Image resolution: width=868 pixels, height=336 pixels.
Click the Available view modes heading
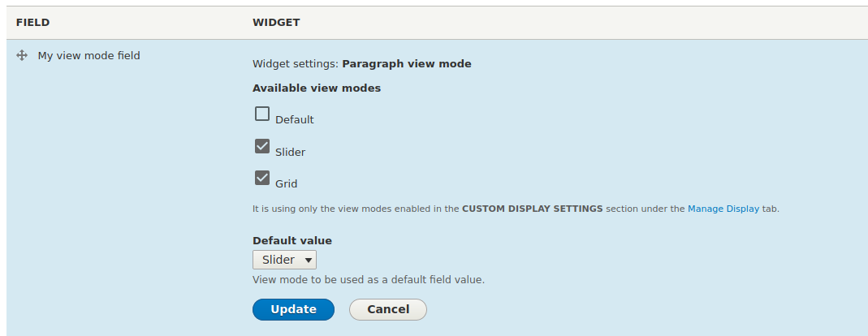317,88
